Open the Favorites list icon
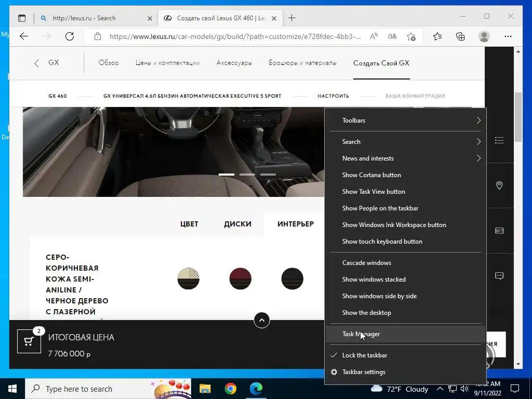The height and width of the screenshot is (399, 532). point(437,36)
